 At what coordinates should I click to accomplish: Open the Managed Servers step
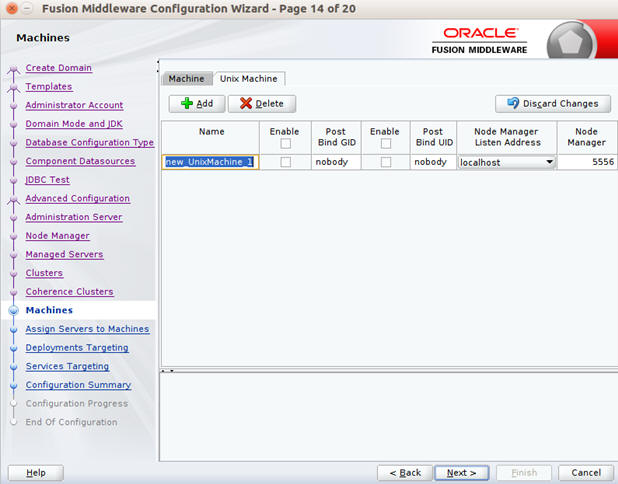click(x=65, y=254)
